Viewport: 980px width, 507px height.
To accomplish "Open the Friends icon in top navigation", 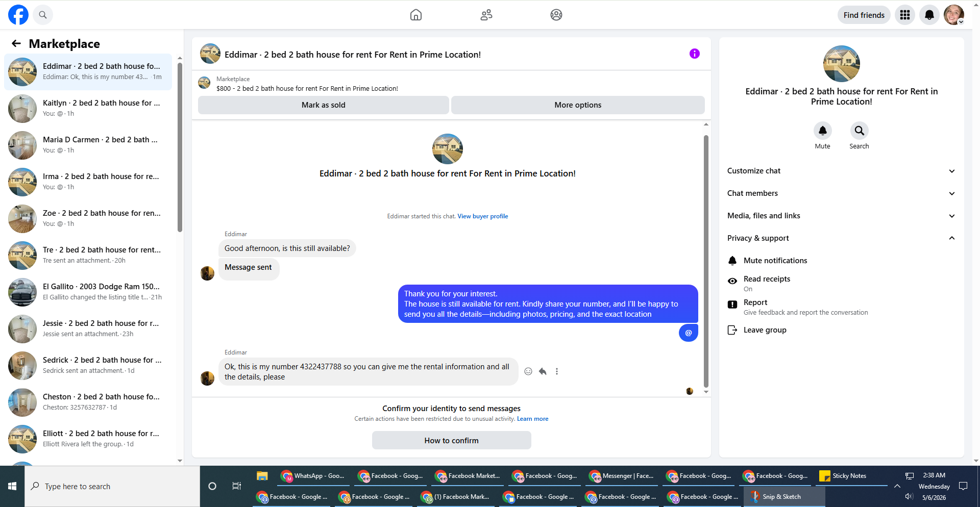I will pyautogui.click(x=486, y=15).
